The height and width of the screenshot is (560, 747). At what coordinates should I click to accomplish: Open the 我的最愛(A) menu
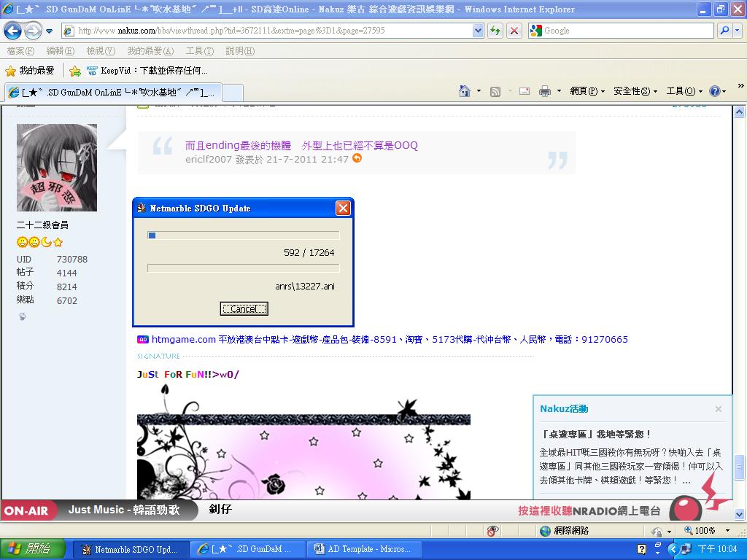click(x=150, y=50)
